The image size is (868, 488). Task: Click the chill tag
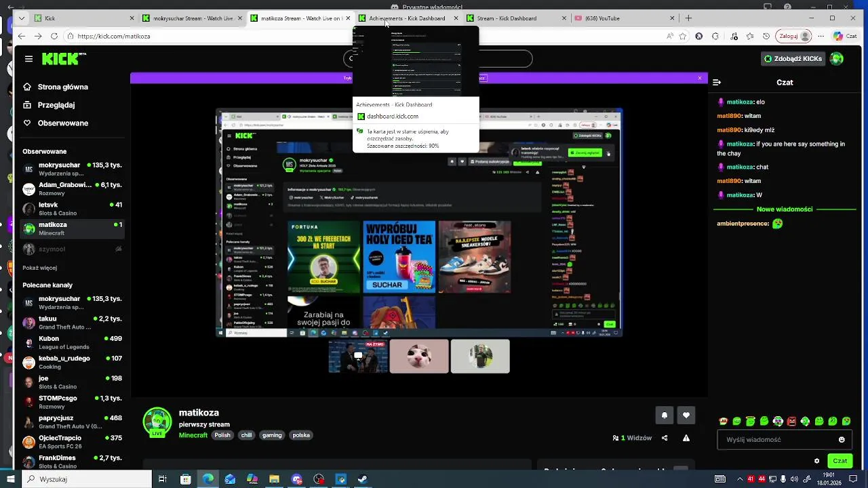[x=245, y=435]
